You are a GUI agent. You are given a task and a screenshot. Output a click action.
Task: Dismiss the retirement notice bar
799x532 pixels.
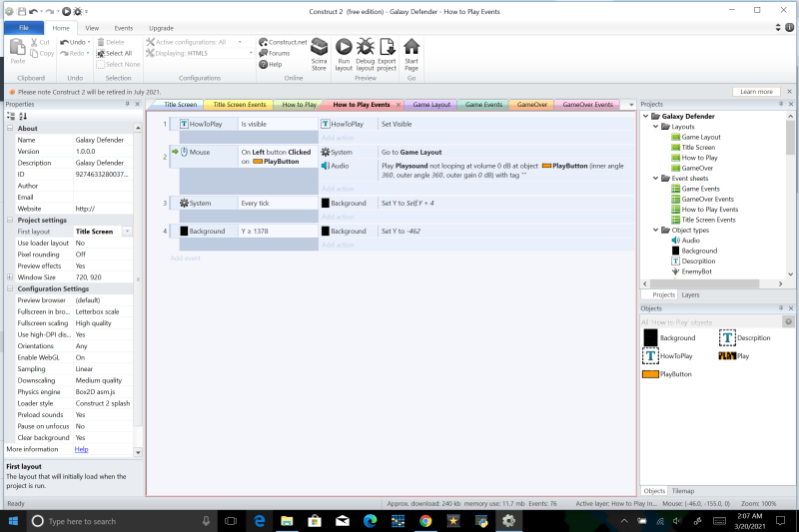coord(789,92)
